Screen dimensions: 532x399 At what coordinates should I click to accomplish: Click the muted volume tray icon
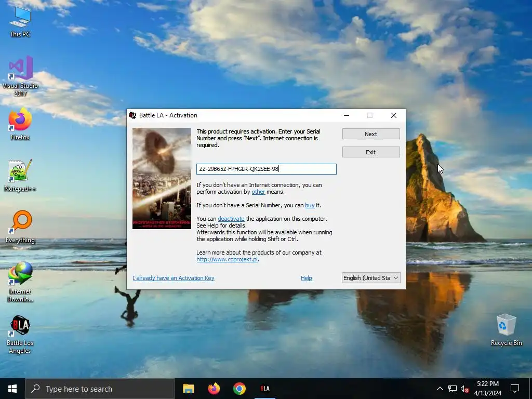pos(464,389)
